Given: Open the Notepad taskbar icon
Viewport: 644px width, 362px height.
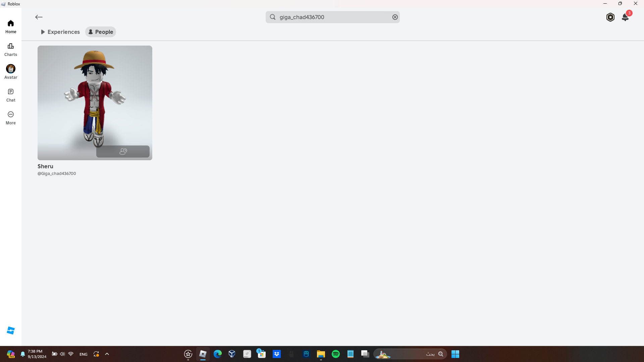Looking at the screenshot, I should pos(351,354).
